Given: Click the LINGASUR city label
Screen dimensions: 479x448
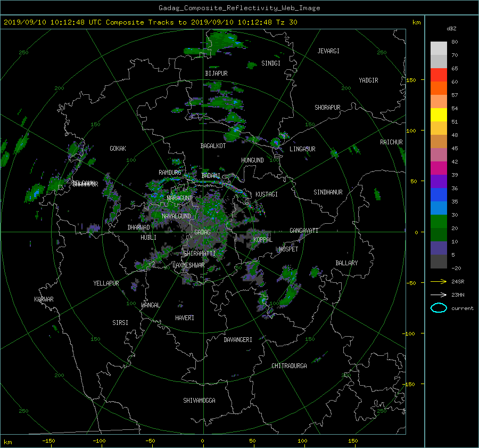Looking at the screenshot, I should tap(302, 149).
